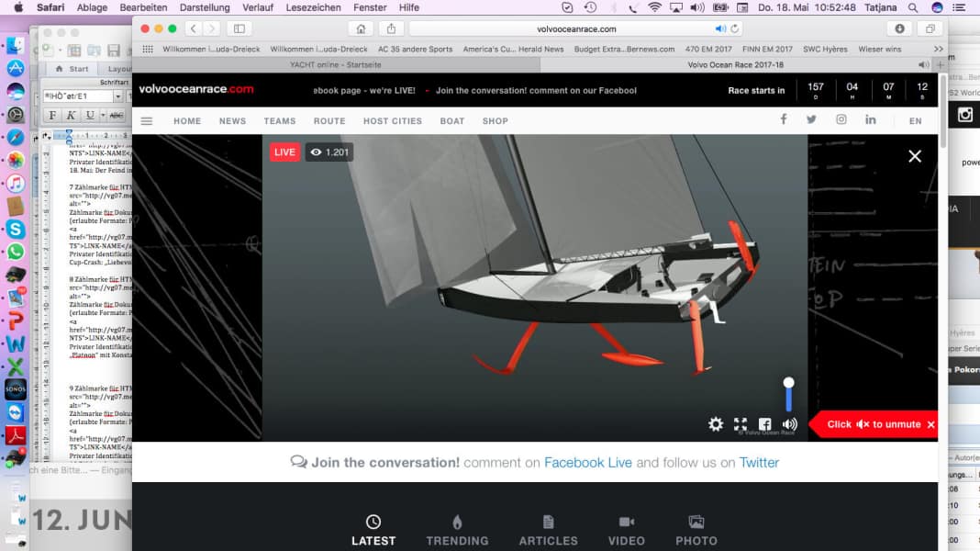980x551 pixels.
Task: Click to unmute the live stream
Action: [874, 424]
